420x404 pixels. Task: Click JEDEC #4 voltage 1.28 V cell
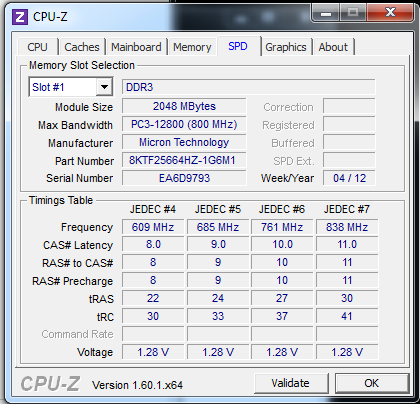153,352
